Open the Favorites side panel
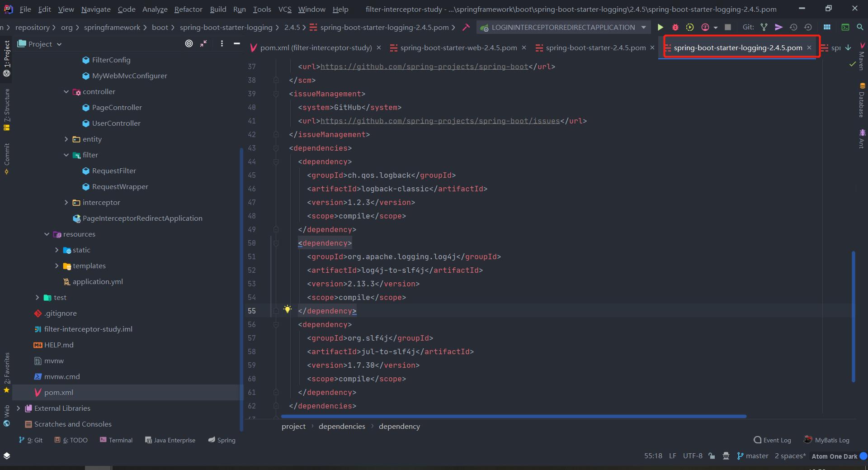This screenshot has width=868, height=470. click(x=7, y=373)
